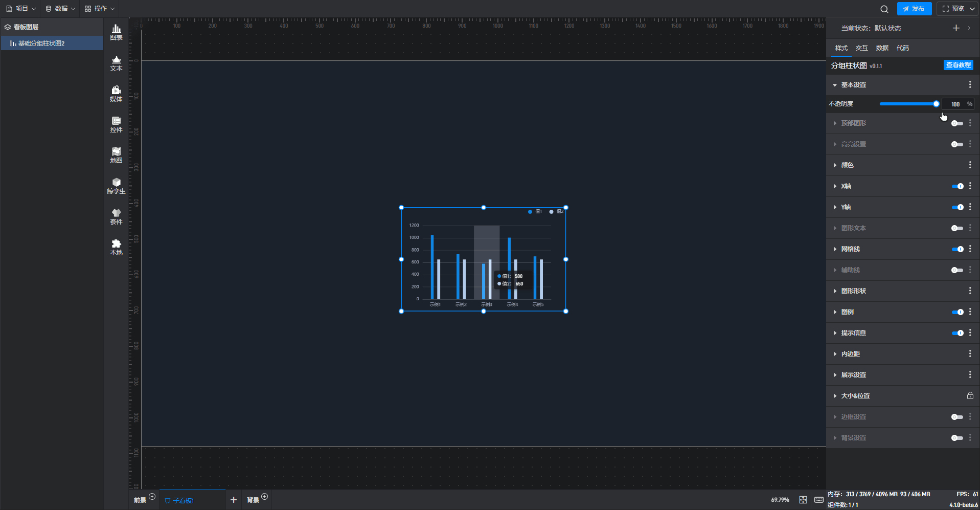Expand the 内边距 section
This screenshot has width=980, height=510.
(x=835, y=354)
